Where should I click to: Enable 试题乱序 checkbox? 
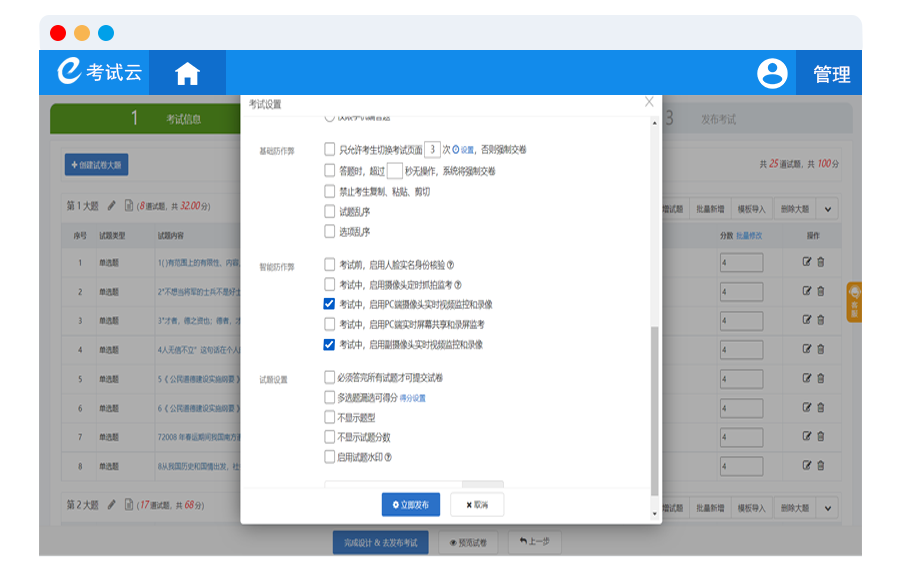pos(330,211)
